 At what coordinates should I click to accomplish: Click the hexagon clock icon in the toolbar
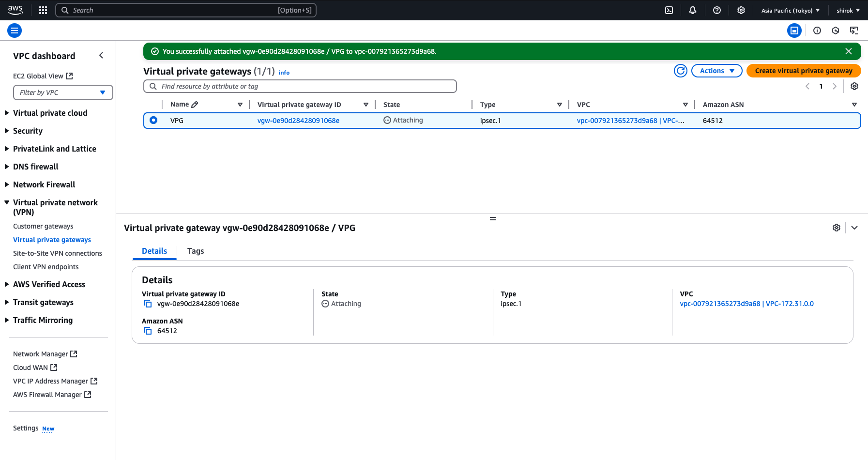tap(836, 31)
